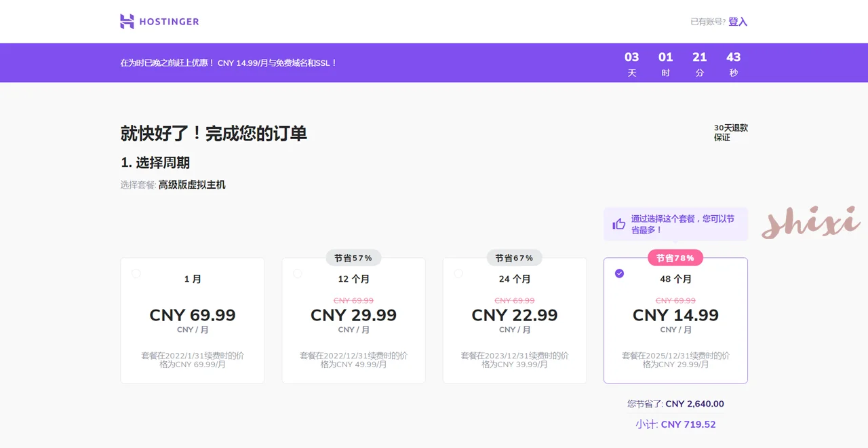This screenshot has height=448, width=868.
Task: Click the 12 个月 plan title
Action: 353,279
